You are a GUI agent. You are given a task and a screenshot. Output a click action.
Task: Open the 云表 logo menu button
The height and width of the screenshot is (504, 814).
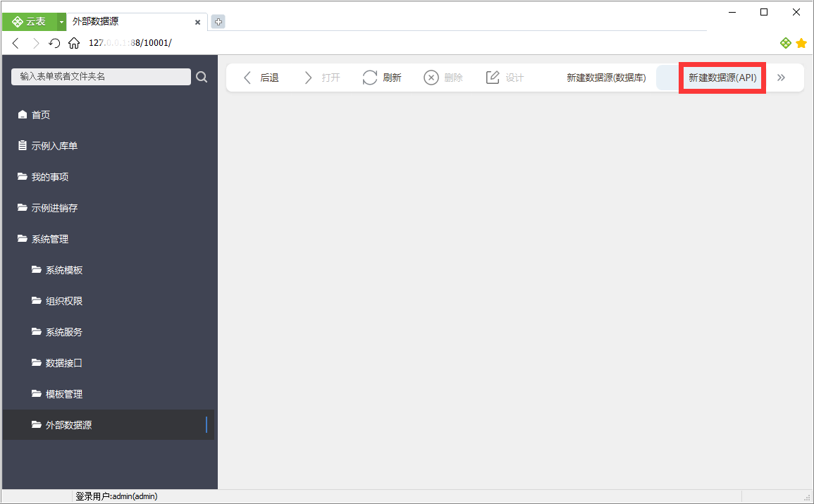[x=29, y=22]
